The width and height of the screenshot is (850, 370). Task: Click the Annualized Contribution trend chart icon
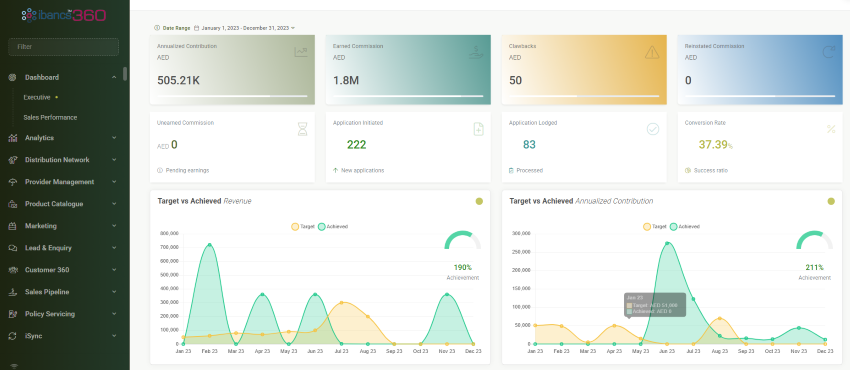tap(301, 52)
